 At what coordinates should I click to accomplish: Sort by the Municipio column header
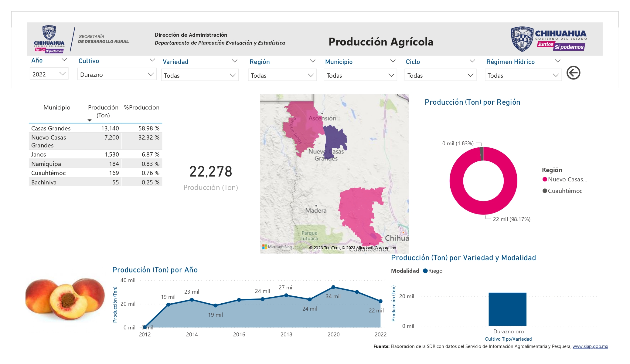[x=57, y=107]
